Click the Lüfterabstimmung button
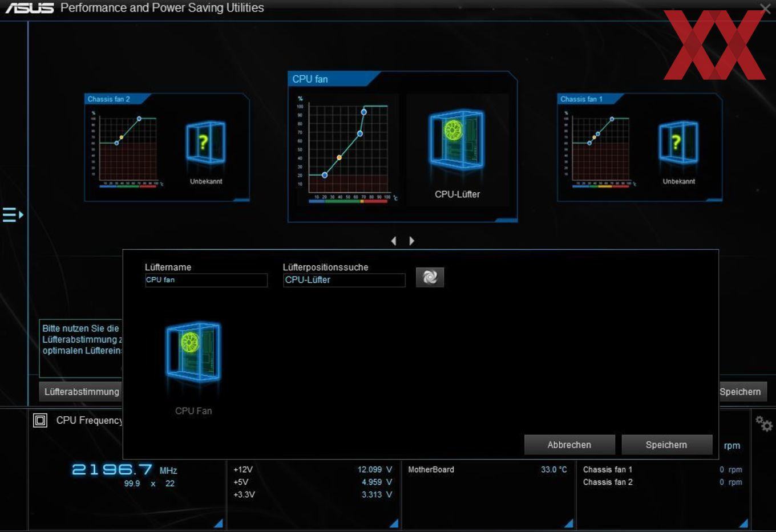 [81, 392]
